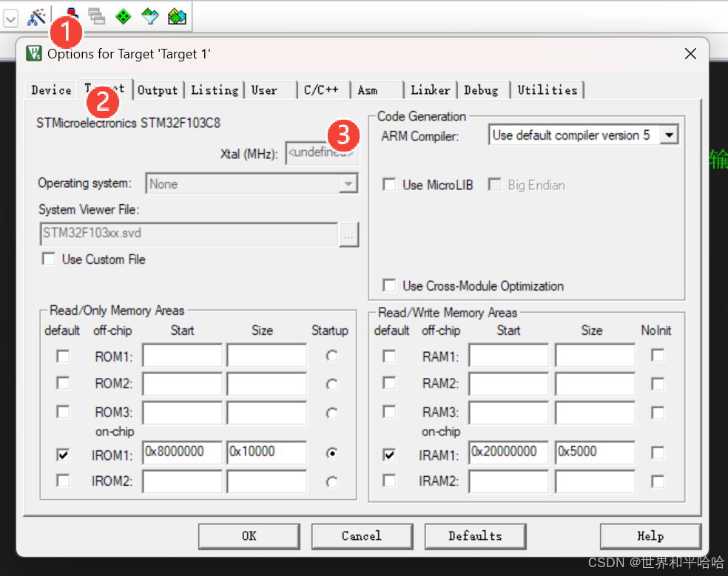Open Help for target options
Screen dimensions: 728x576
[x=650, y=536]
